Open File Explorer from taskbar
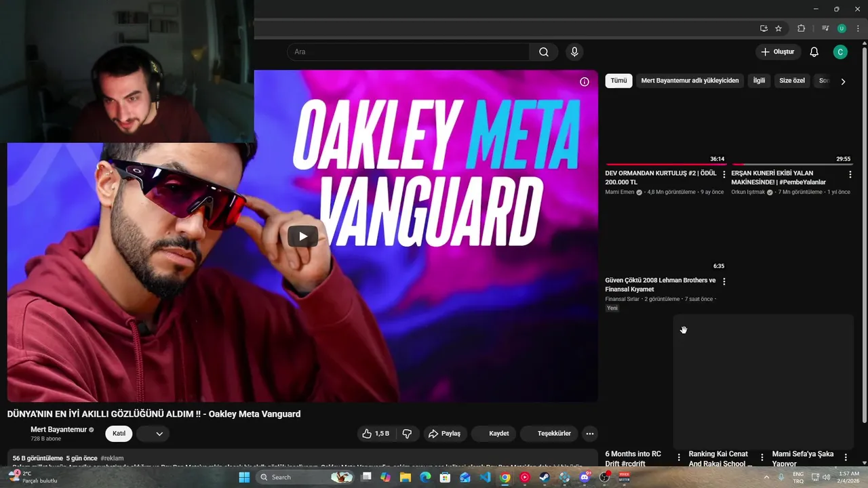The height and width of the screenshot is (488, 868). pos(405,477)
